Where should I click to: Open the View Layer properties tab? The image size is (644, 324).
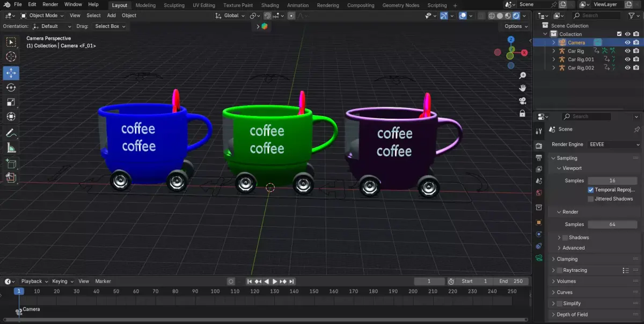click(539, 169)
